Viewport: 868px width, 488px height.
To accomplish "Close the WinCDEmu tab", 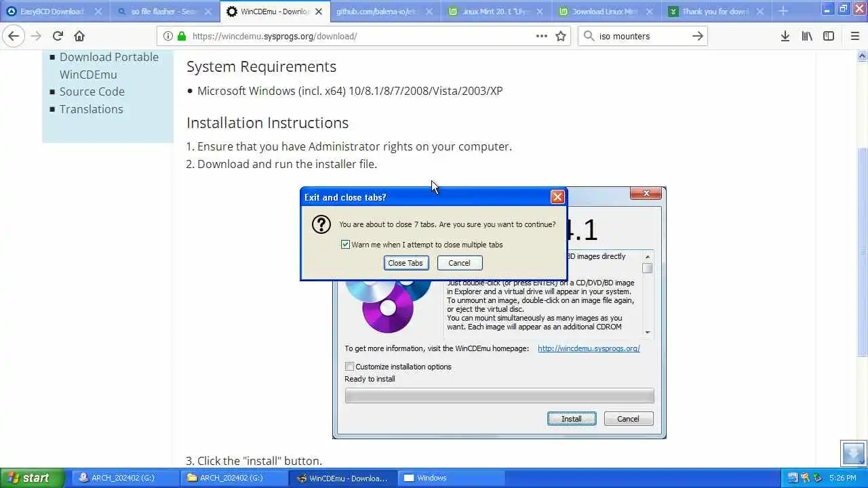I will [319, 12].
